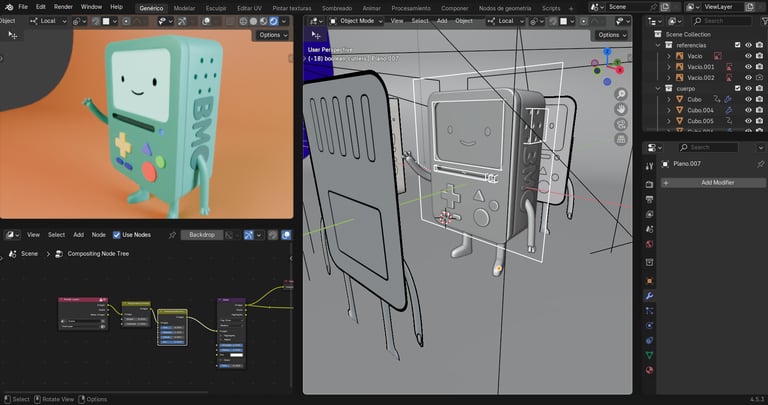Open the Help menu
The image size is (768, 405).
click(x=117, y=7)
